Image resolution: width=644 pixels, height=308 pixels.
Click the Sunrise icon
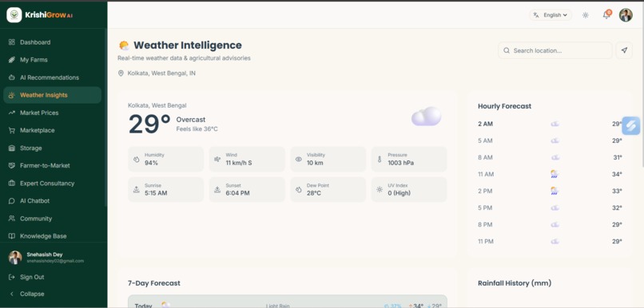[x=137, y=189]
